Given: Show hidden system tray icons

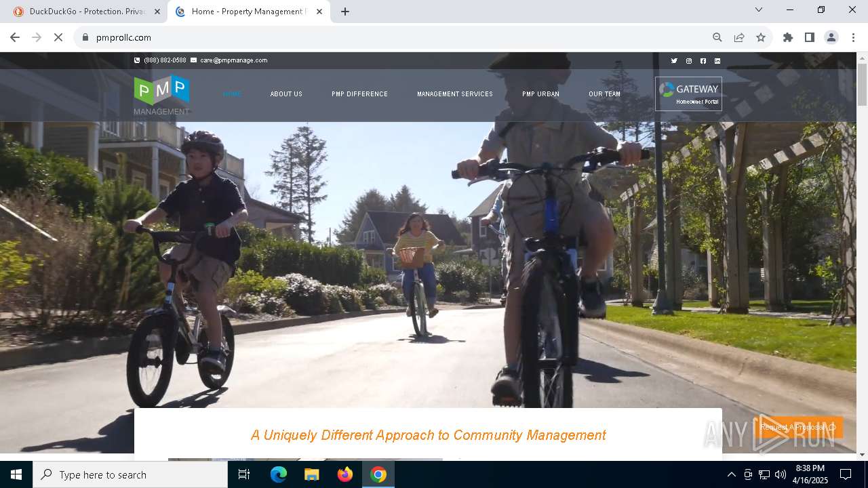Looking at the screenshot, I should point(731,474).
